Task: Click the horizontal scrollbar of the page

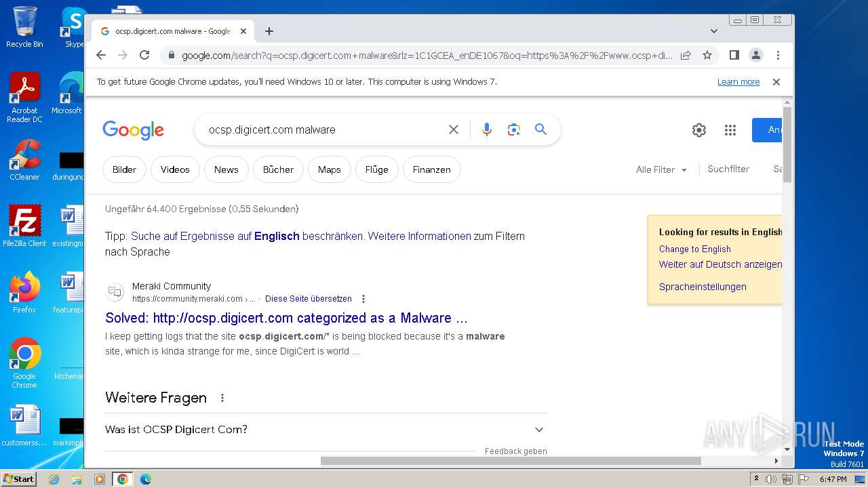Action: [x=511, y=461]
